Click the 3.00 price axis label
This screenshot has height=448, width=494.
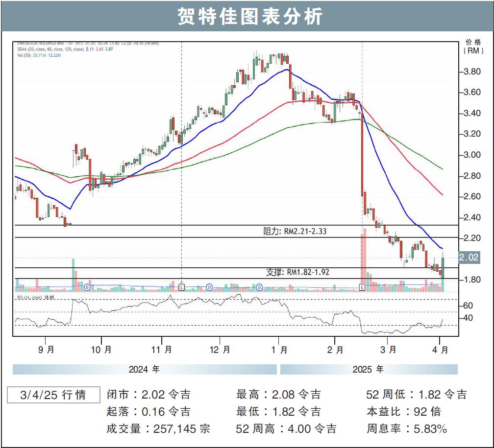[x=472, y=155]
